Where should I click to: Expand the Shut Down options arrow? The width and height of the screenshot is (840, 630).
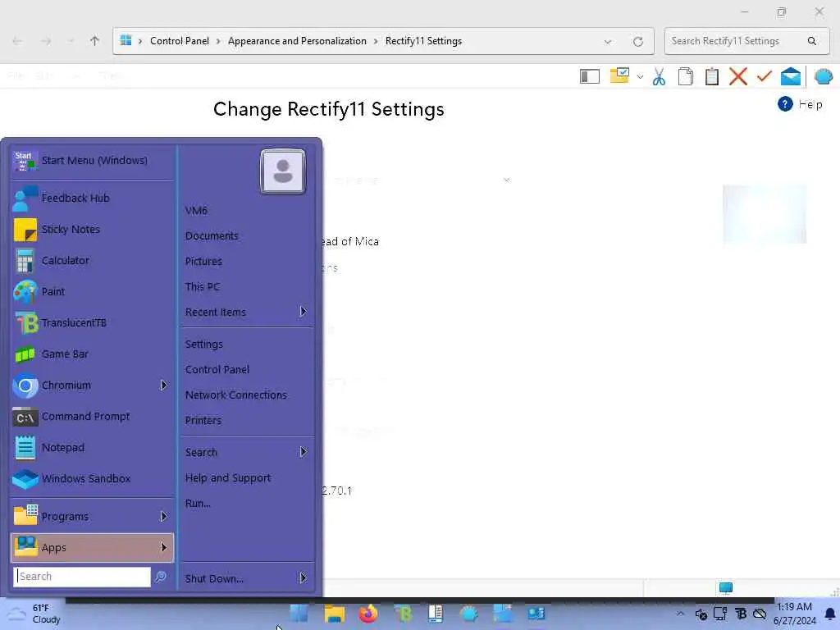point(304,578)
